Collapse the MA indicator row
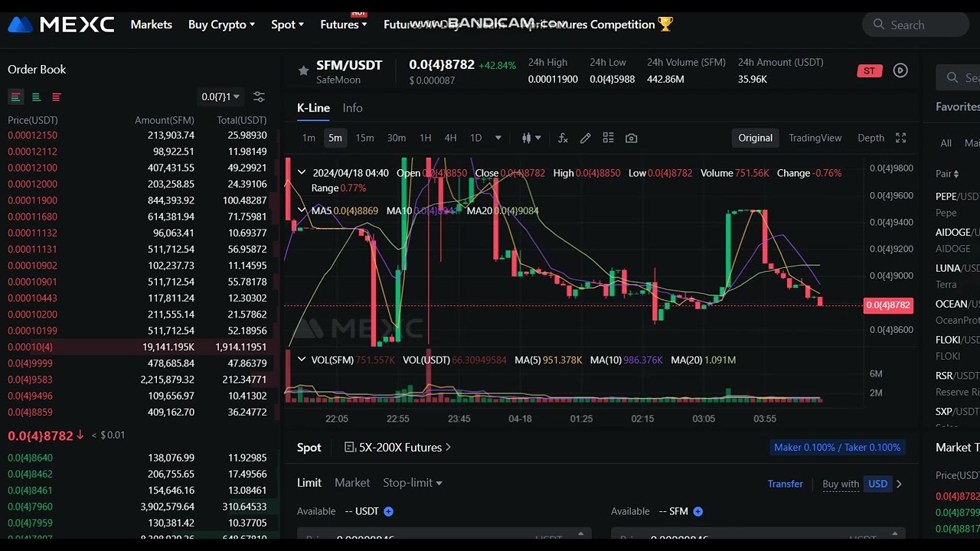The height and width of the screenshot is (551, 980). [302, 210]
